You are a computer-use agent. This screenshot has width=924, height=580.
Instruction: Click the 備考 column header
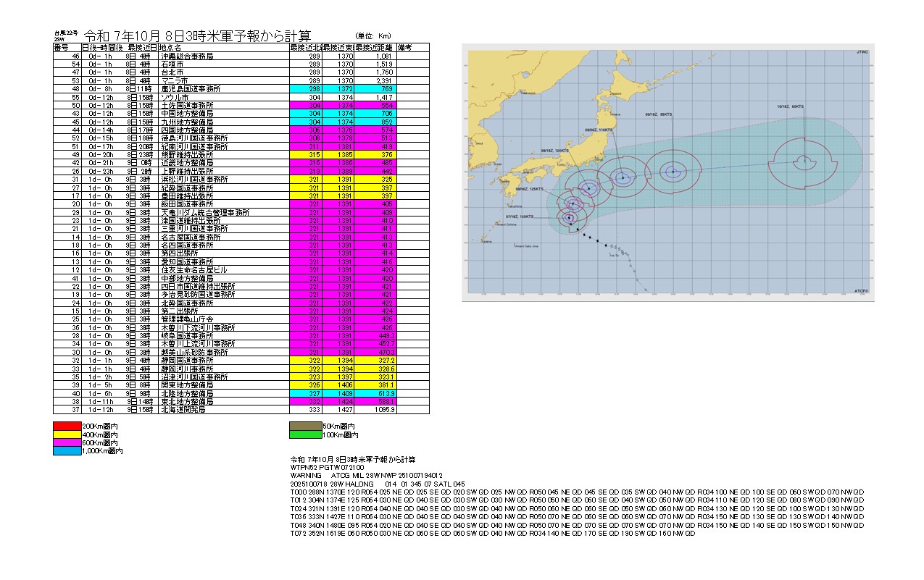(x=412, y=47)
